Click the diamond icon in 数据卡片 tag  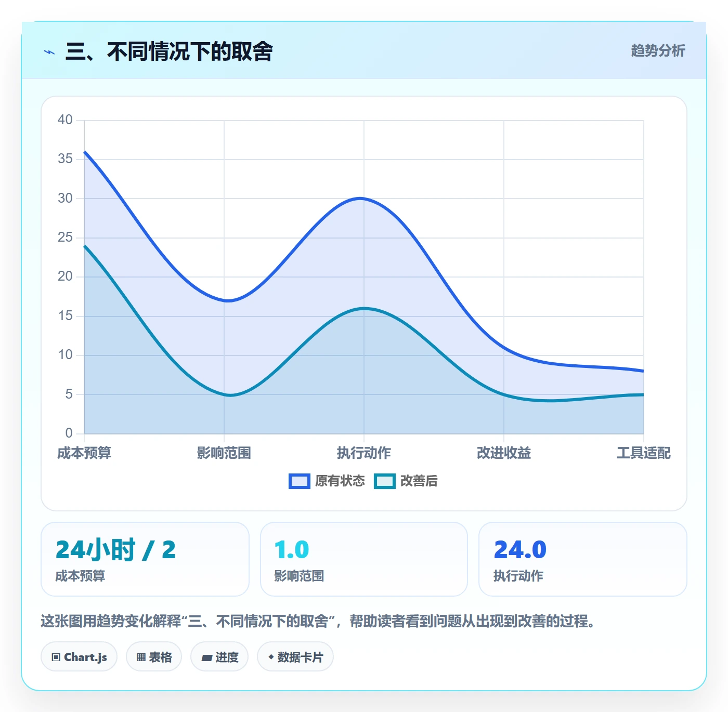pyautogui.click(x=271, y=657)
